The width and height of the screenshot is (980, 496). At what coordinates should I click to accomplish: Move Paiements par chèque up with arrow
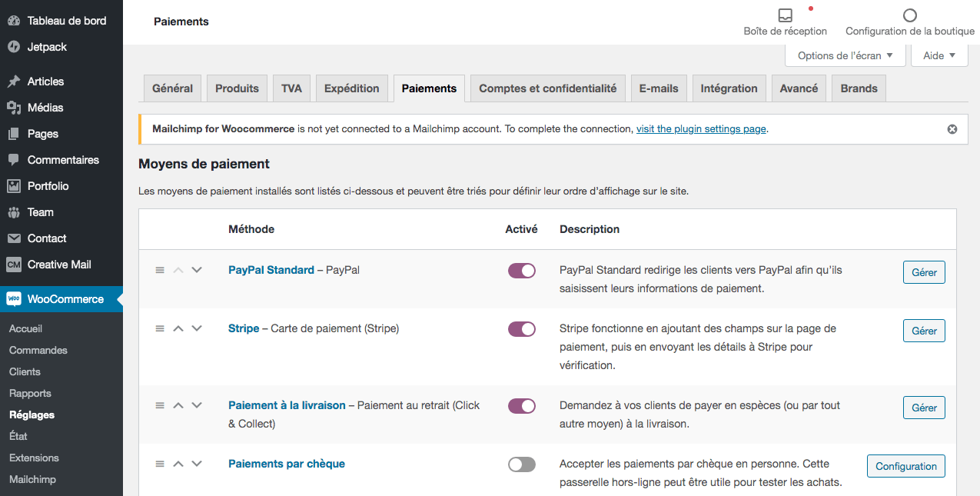pos(178,464)
